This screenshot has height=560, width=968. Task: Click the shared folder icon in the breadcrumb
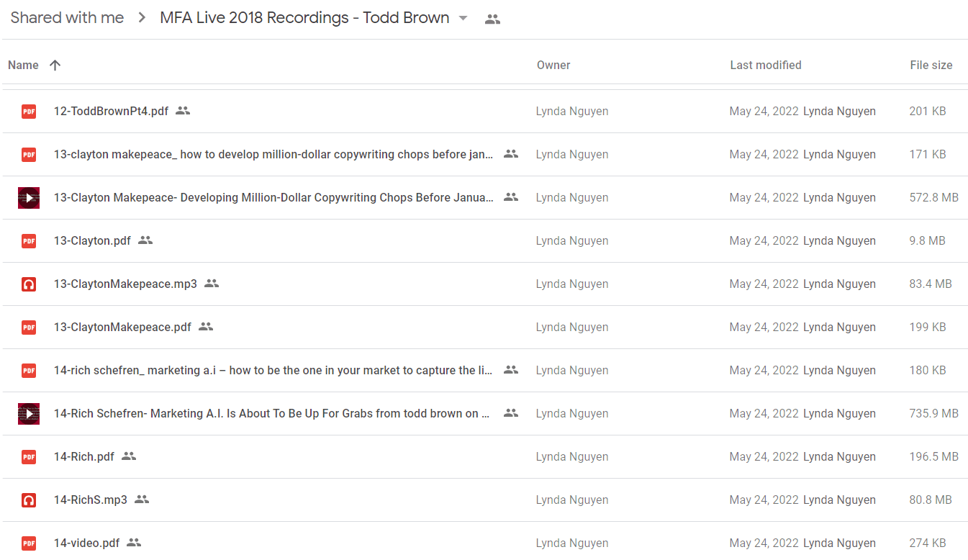(492, 19)
